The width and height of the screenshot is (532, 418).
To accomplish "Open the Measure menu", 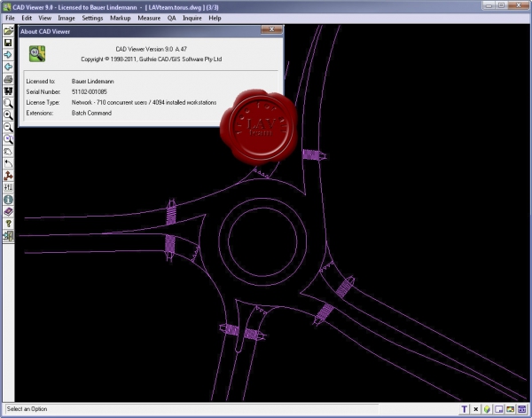I will (x=149, y=18).
